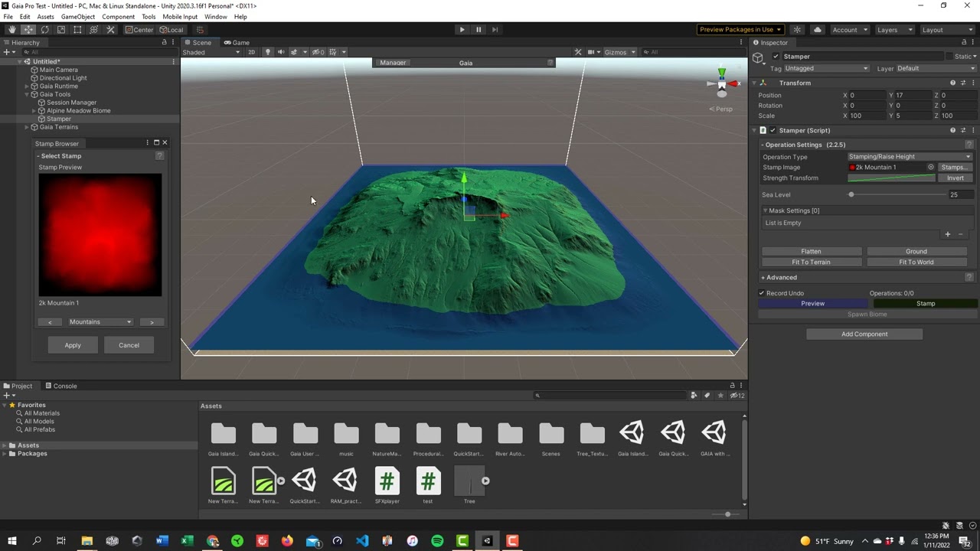
Task: Adjust the Sea Level slider
Action: coord(897,195)
